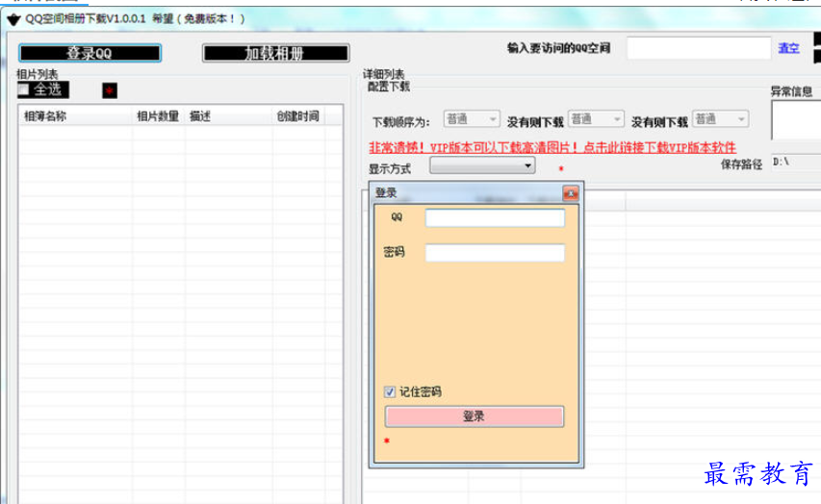Screen dimensions: 821x504
Task: Click the 创建时间 column header
Action: 298,116
